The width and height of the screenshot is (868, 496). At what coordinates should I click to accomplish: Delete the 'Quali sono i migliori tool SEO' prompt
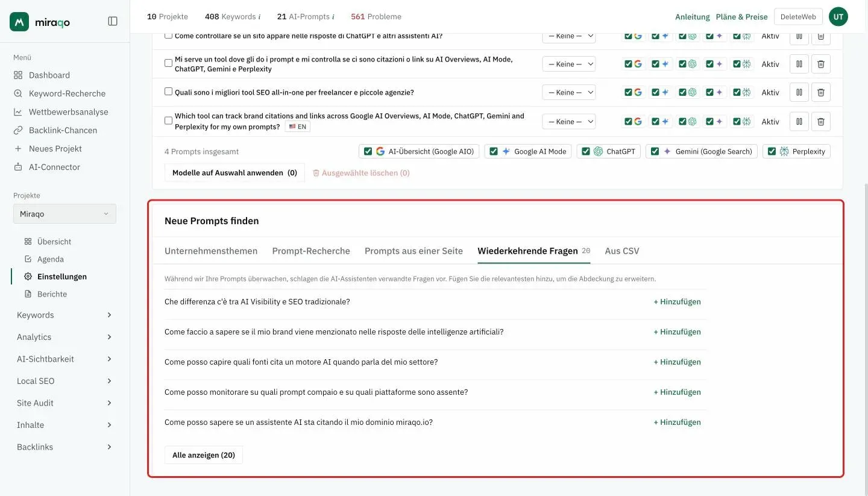pyautogui.click(x=820, y=92)
